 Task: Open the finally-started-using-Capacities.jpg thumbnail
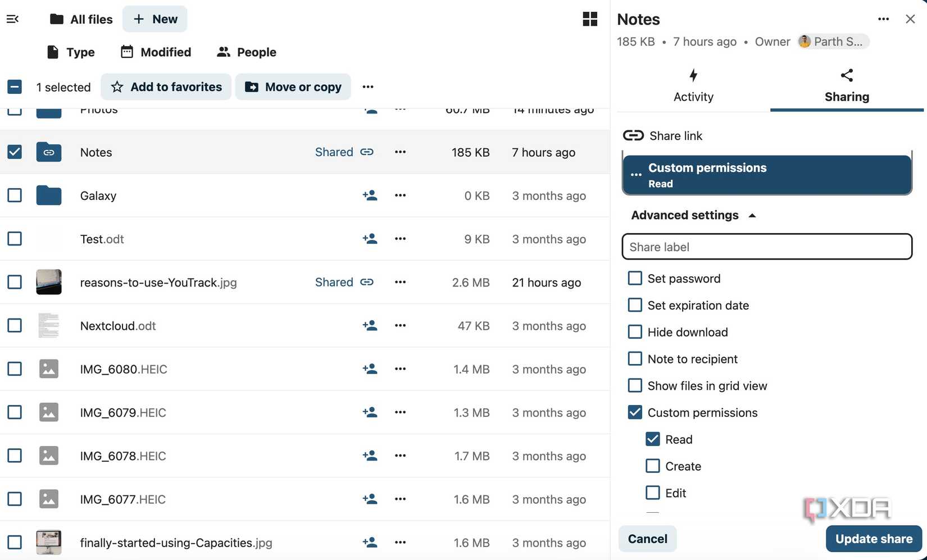pos(49,542)
